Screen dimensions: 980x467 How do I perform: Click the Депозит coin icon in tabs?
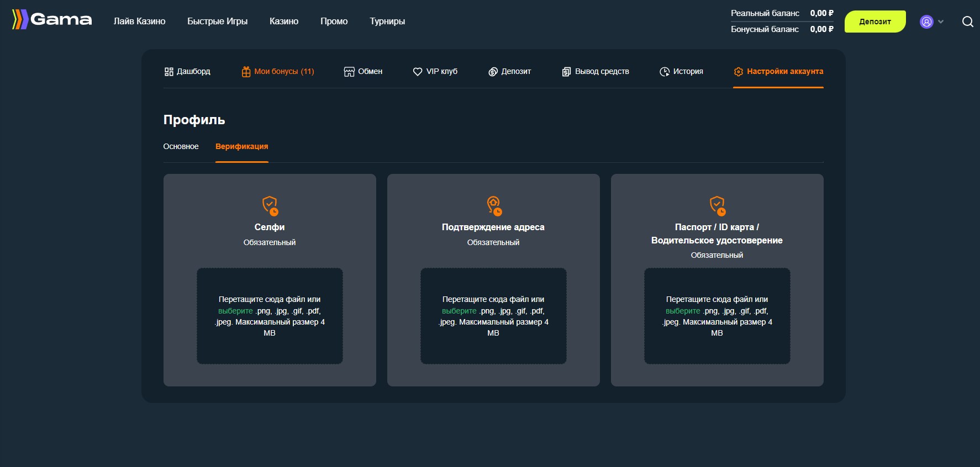coord(493,72)
